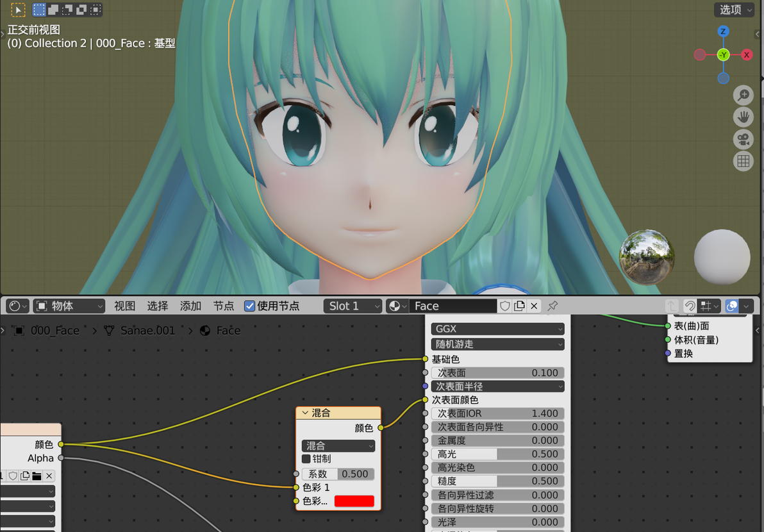
Task: Click the 金属度 0.000 field
Action: 497,440
